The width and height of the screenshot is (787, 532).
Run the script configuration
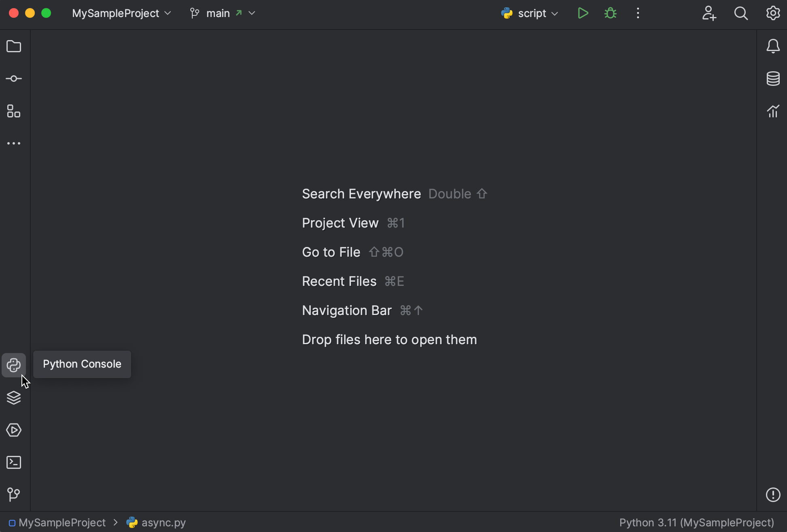point(583,13)
